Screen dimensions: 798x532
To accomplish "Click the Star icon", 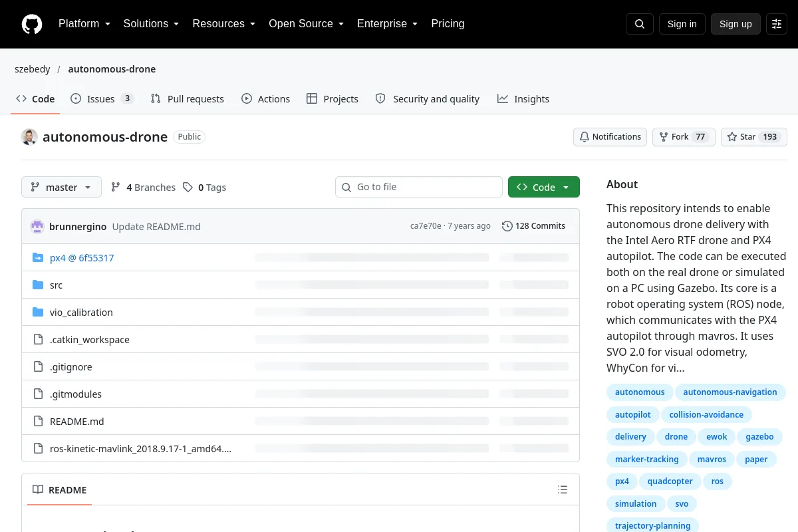I will (732, 137).
